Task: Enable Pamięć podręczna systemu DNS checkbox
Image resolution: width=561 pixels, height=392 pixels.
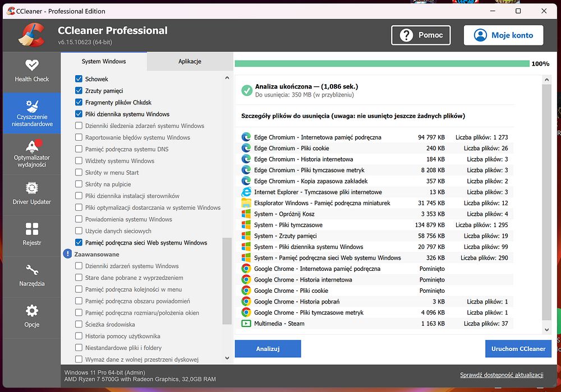Action: pyautogui.click(x=79, y=149)
